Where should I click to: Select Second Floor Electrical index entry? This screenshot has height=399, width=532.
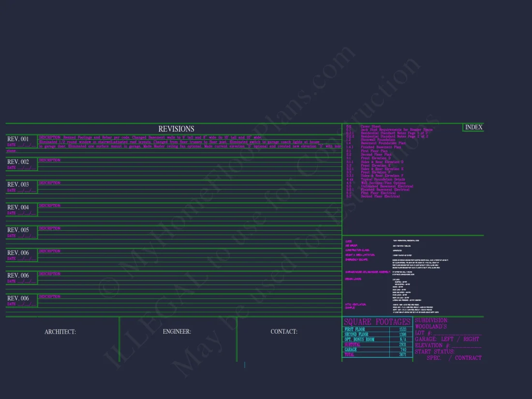click(x=380, y=196)
